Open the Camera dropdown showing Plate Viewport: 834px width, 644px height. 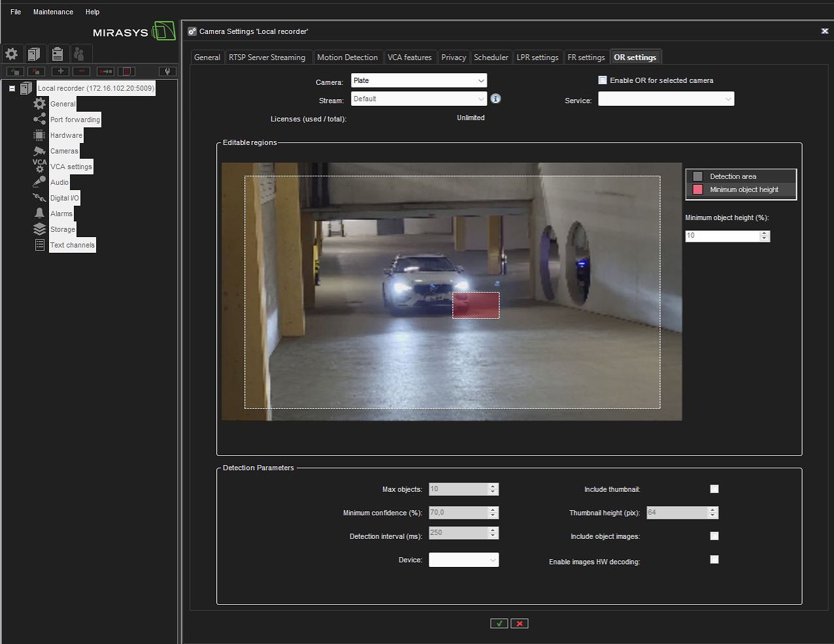(418, 80)
